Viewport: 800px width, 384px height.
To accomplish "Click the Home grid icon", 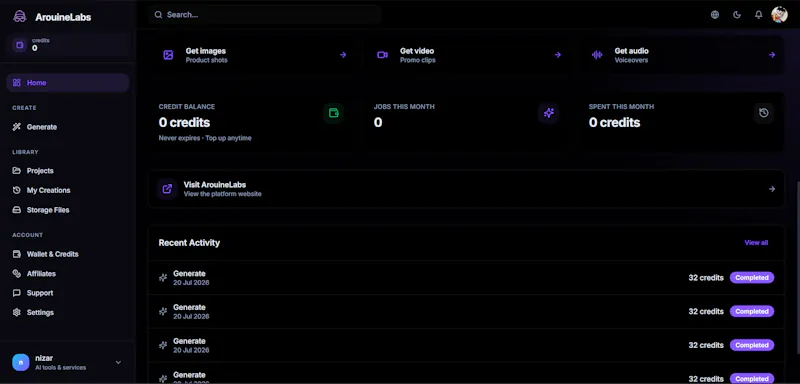I will point(17,83).
